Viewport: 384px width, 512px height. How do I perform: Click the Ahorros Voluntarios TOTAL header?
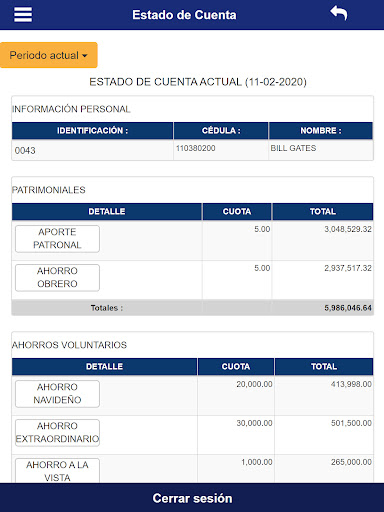tap(324, 367)
